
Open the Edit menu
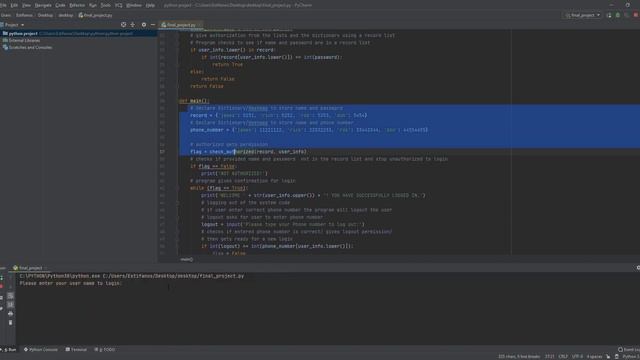14,5
